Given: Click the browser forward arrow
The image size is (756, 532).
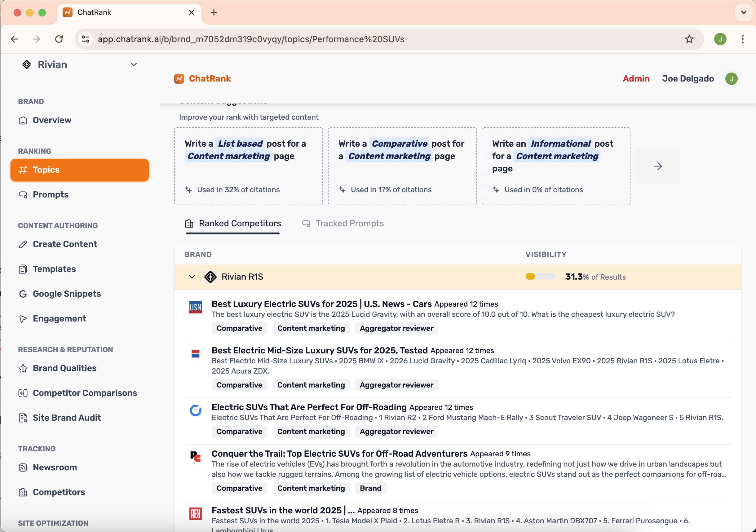Looking at the screenshot, I should [x=37, y=39].
